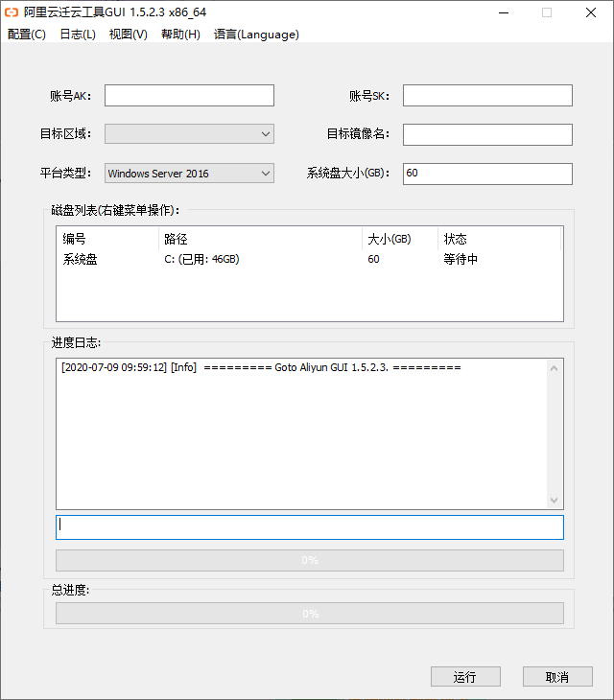614x700 pixels.
Task: Click the progress log scroll down arrow
Action: pyautogui.click(x=555, y=501)
